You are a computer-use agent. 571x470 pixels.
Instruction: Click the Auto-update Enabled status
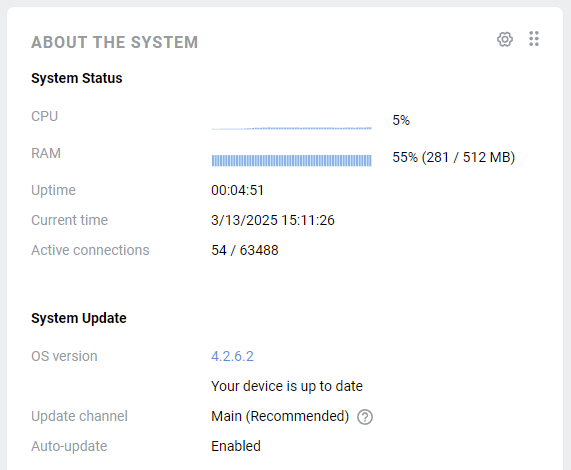click(x=236, y=446)
